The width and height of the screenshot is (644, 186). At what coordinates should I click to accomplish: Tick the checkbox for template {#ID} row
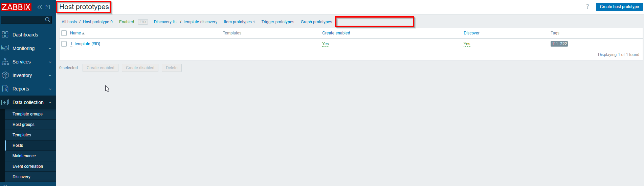tap(64, 44)
